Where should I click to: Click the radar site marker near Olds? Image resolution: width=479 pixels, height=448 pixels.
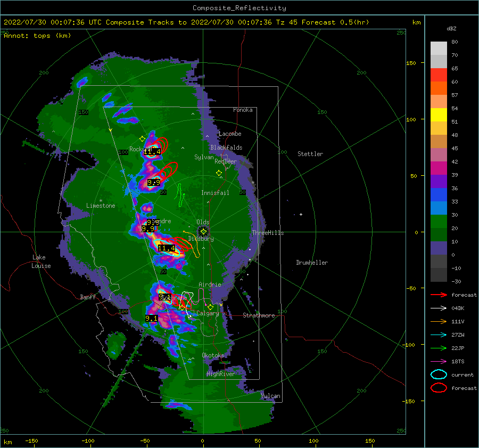coord(203,232)
